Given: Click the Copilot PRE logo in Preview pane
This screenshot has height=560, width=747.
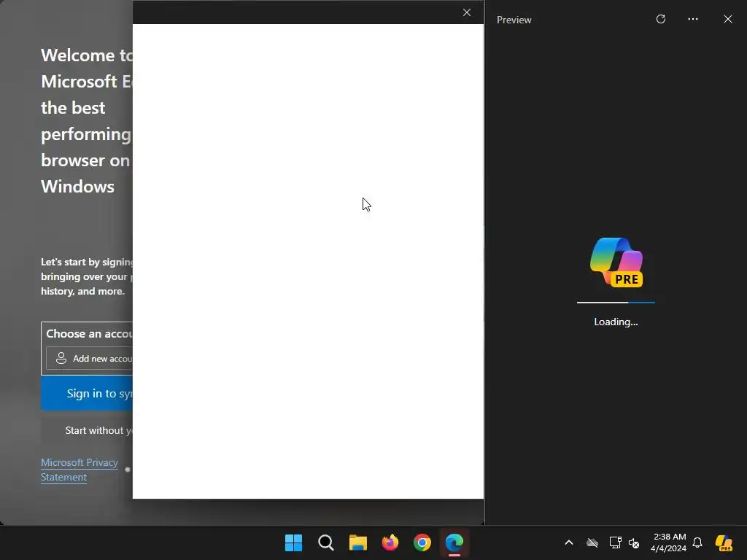Looking at the screenshot, I should [x=616, y=262].
